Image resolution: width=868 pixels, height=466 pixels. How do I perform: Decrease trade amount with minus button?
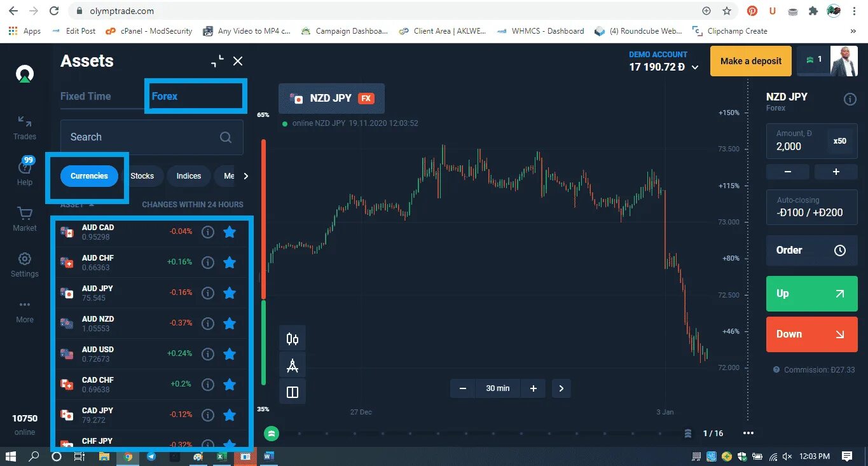[788, 172]
